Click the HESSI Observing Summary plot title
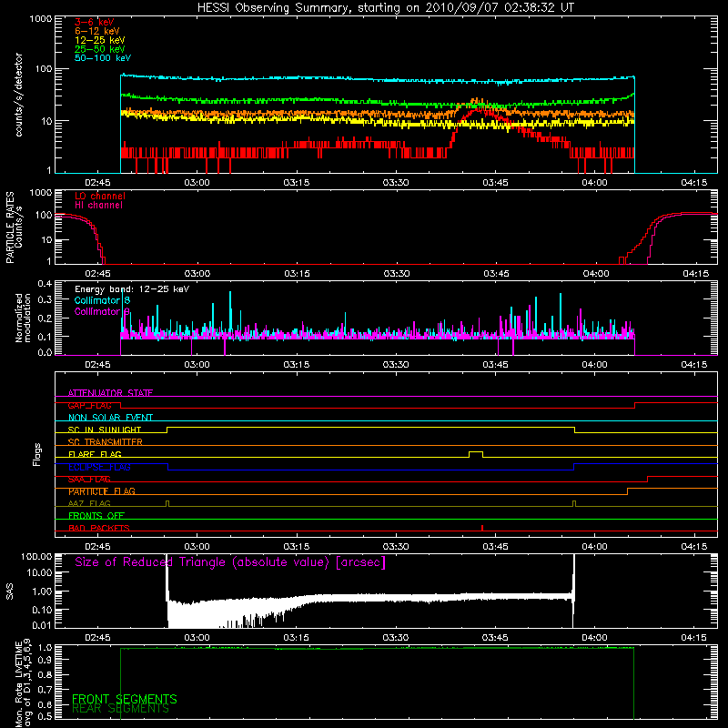The image size is (728, 728). (x=386, y=8)
